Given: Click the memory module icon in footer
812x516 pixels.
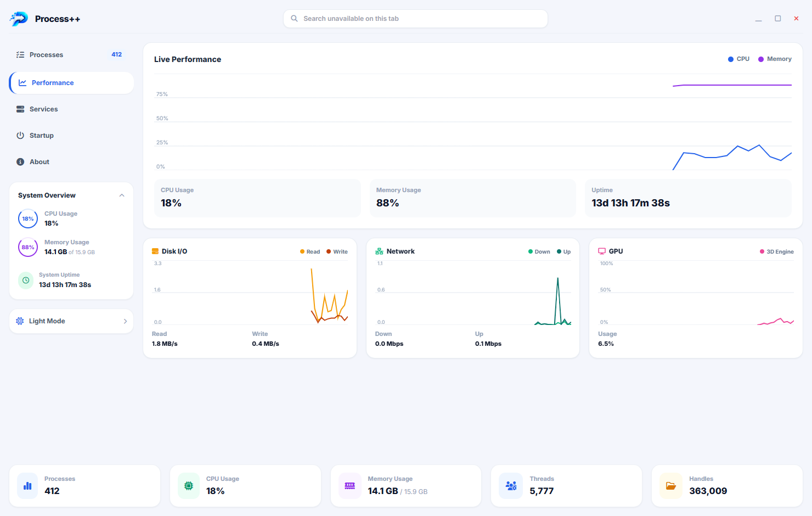Looking at the screenshot, I should 349,486.
